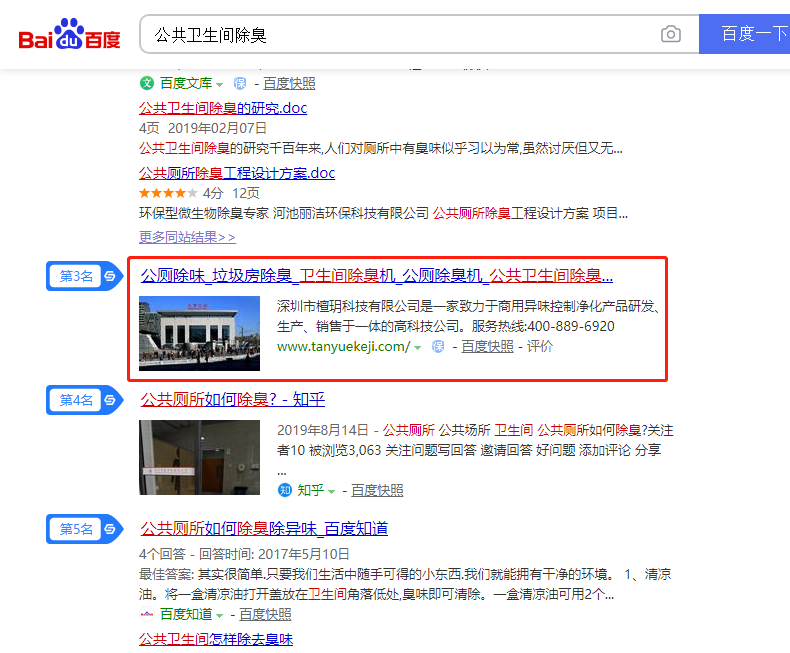Click the green 百度知道 source label
This screenshot has height=653, width=790.
(x=186, y=615)
